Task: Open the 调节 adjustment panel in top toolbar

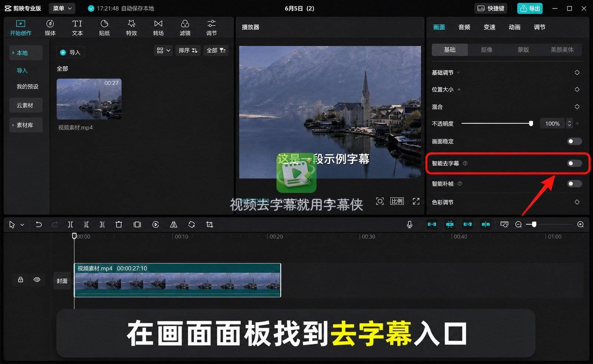Action: [x=211, y=28]
